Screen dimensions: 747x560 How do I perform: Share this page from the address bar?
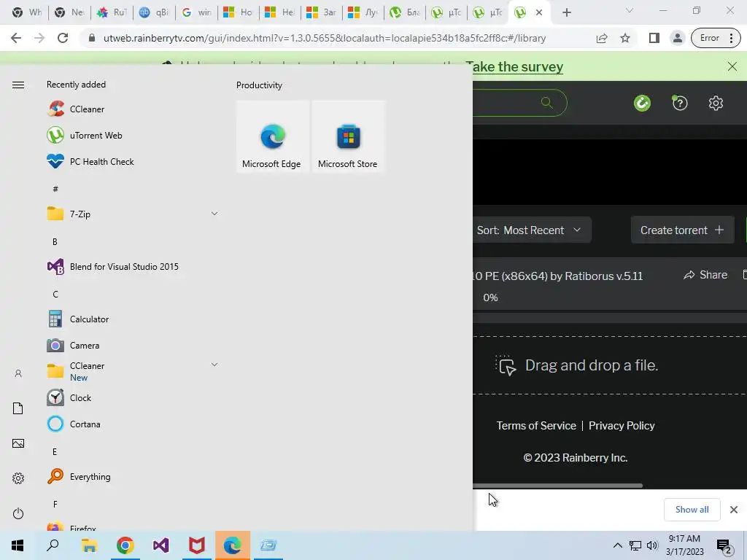point(602,38)
